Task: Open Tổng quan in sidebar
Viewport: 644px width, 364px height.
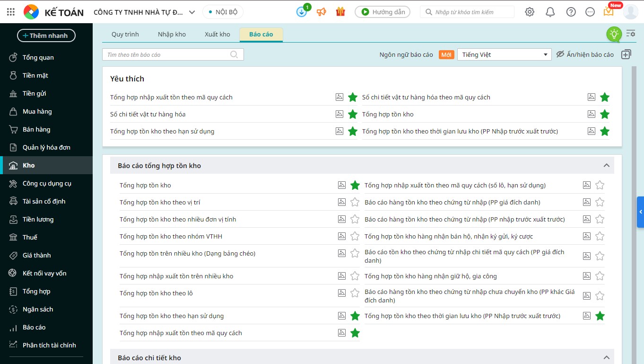Action: (46, 57)
